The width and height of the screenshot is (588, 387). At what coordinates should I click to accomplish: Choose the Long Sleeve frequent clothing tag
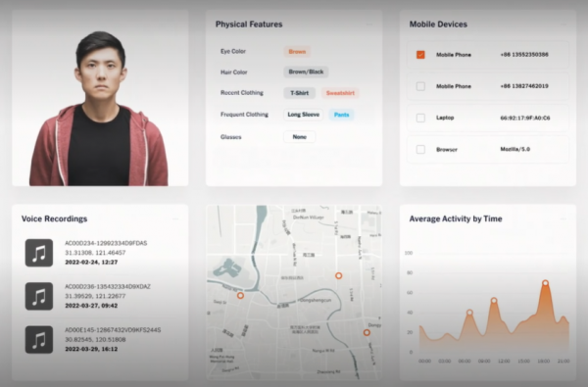pos(304,115)
